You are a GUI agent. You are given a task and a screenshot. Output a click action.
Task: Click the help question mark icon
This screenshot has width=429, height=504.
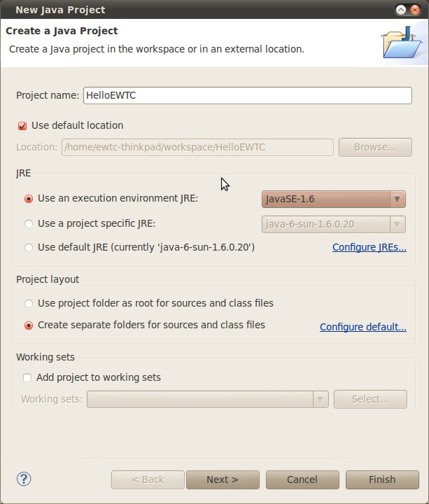(24, 479)
